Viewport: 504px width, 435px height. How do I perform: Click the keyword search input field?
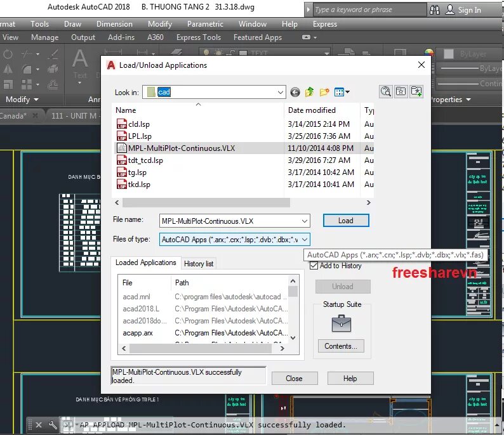click(369, 10)
